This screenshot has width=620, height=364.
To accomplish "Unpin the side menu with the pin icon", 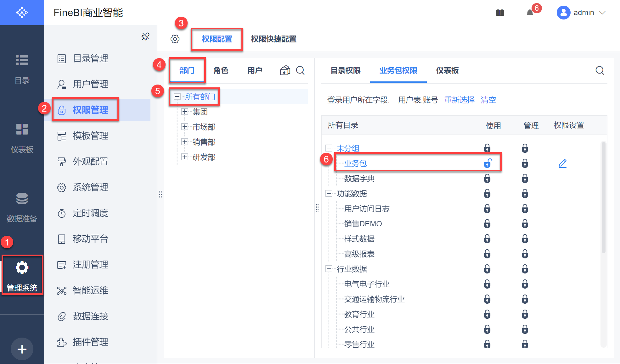I will (145, 36).
